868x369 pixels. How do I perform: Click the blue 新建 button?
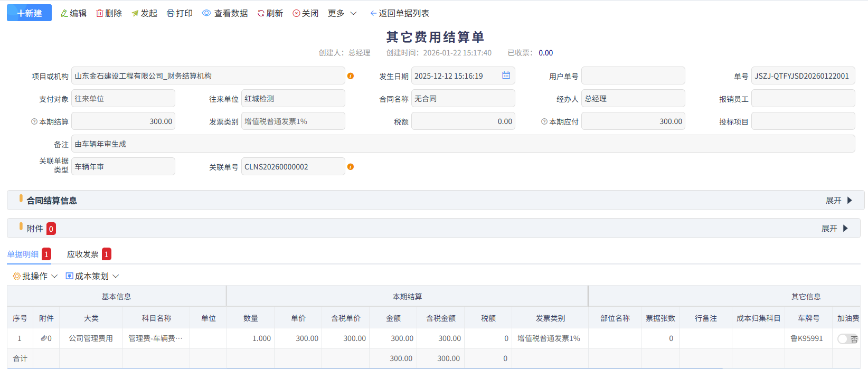(29, 13)
